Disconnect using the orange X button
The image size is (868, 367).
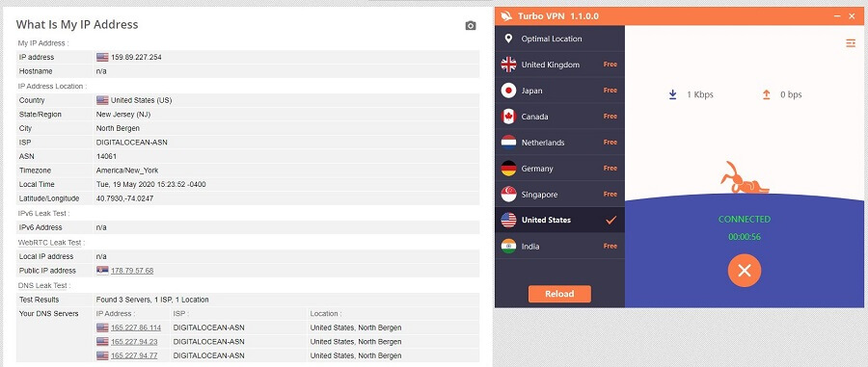(744, 271)
